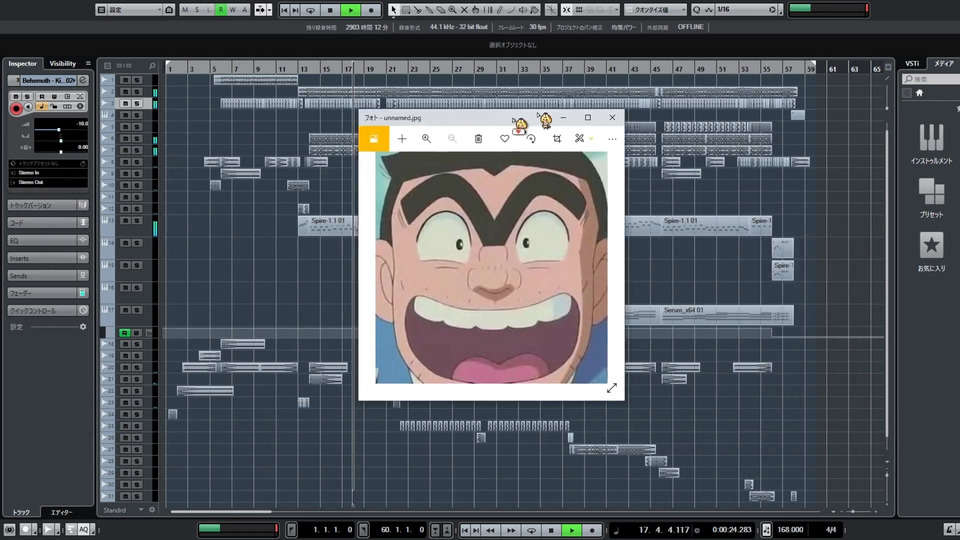Click the Record button in the top transport
The width and height of the screenshot is (960, 540).
click(371, 9)
